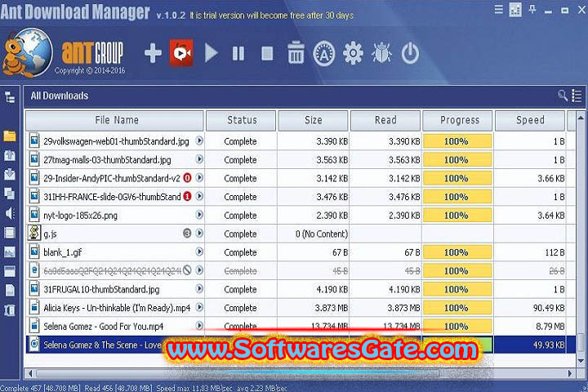Select the image picture sidebar category
This screenshot has width=588, height=392.
point(10,252)
